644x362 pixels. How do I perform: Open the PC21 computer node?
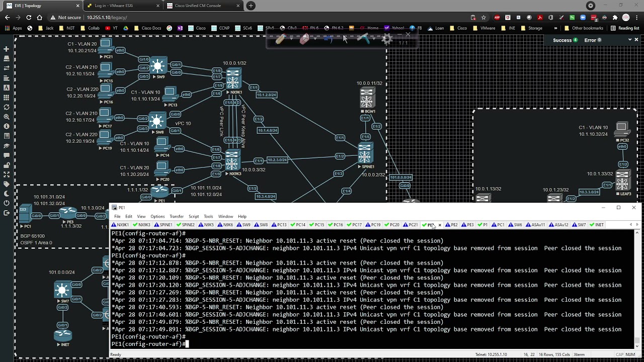point(106,47)
